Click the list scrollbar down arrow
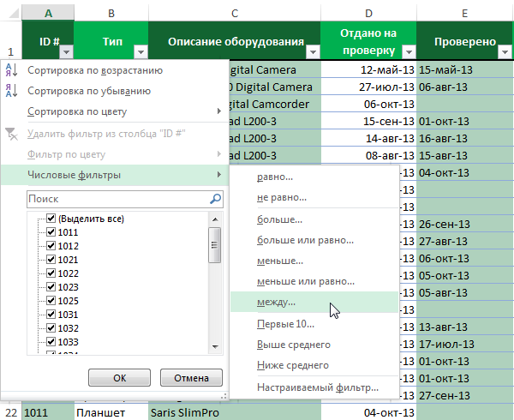The width and height of the screenshot is (514, 420). (215, 347)
